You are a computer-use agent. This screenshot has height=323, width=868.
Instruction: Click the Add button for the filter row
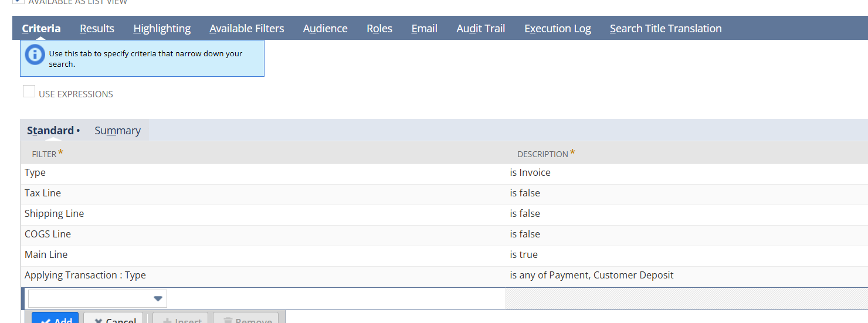55,318
